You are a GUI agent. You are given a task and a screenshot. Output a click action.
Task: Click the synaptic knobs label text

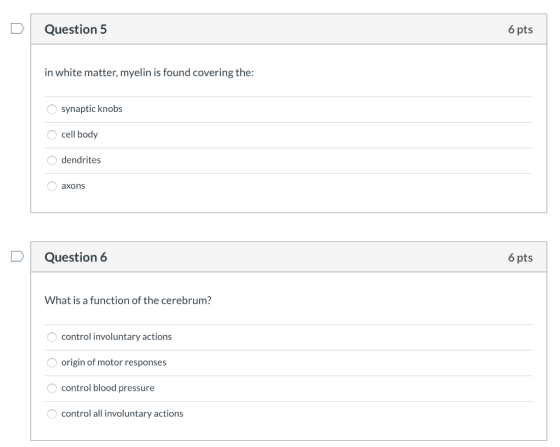coord(92,109)
